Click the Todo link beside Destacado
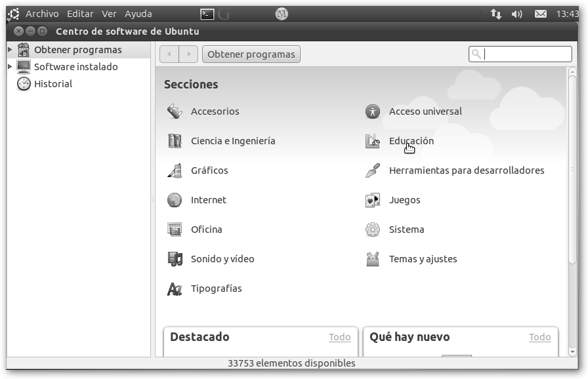 pos(339,337)
